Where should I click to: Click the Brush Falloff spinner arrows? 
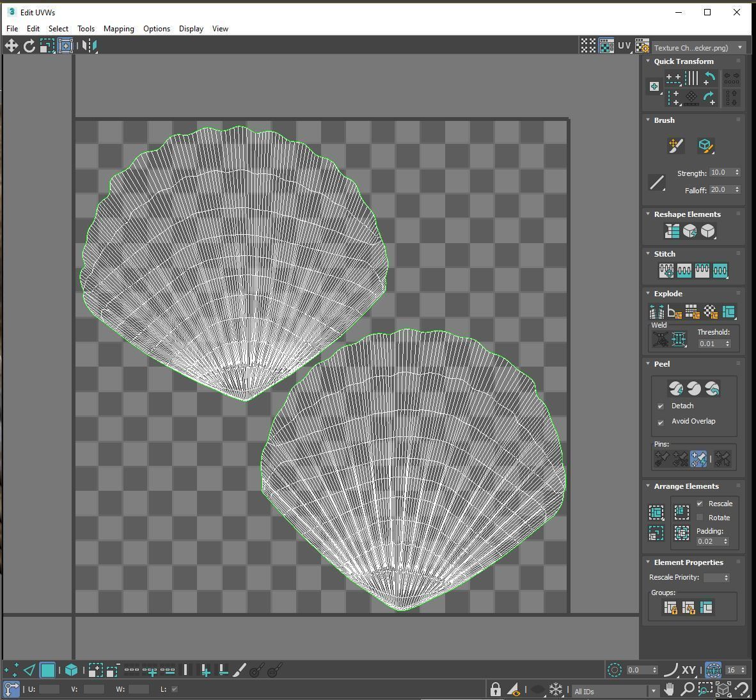pos(737,189)
